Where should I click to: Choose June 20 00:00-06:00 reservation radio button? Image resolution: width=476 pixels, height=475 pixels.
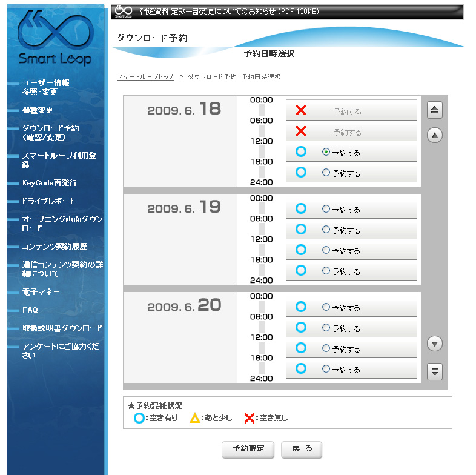(x=326, y=307)
